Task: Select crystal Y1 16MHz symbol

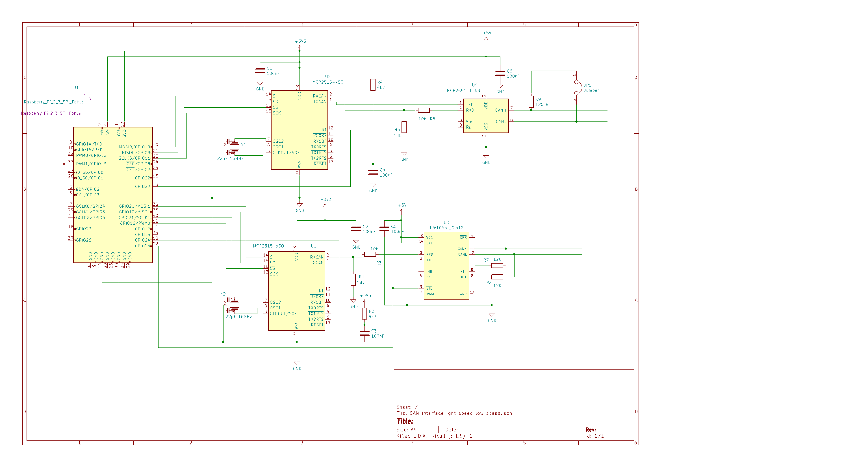Action: 233,147
